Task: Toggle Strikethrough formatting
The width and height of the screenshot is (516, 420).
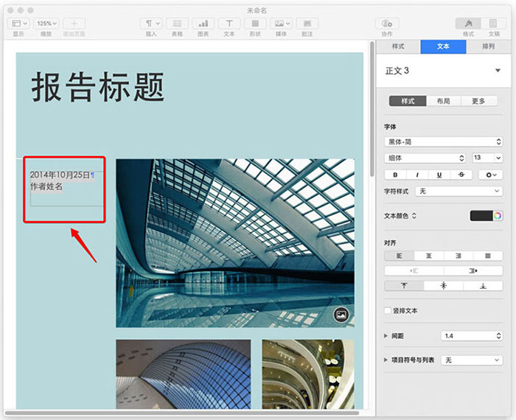Action: (461, 175)
